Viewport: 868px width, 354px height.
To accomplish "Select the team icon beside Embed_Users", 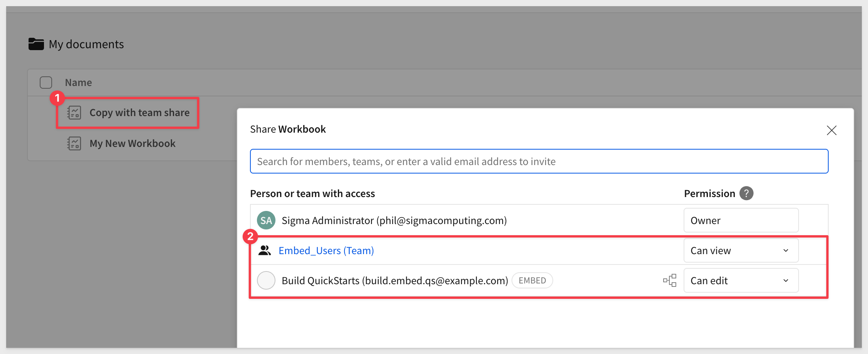I will [x=265, y=250].
